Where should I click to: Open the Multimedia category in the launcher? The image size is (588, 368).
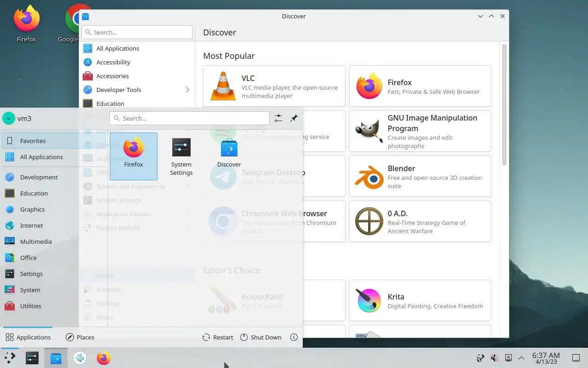click(54, 241)
